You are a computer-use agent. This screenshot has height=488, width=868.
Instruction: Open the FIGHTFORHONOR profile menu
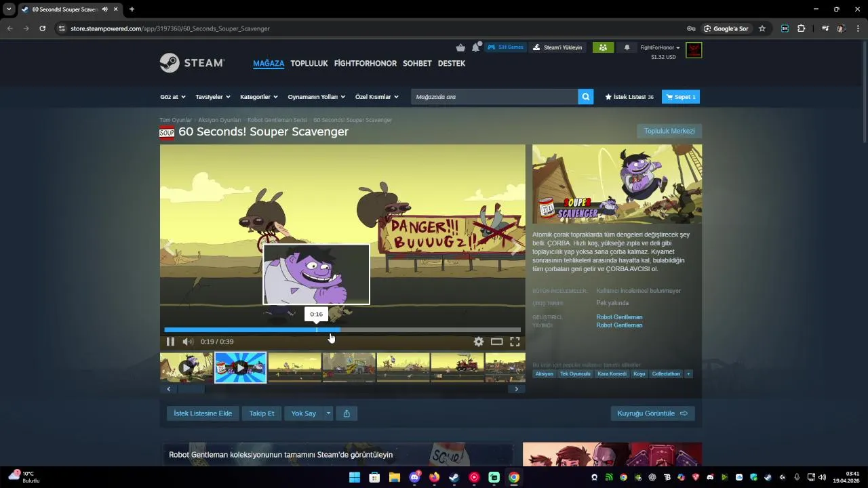366,63
